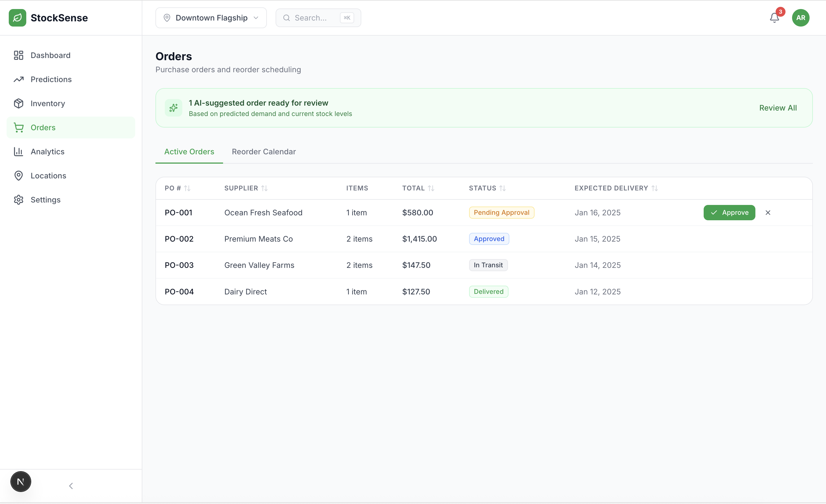
Task: Collapse the sidebar using the chevron
Action: (x=71, y=486)
